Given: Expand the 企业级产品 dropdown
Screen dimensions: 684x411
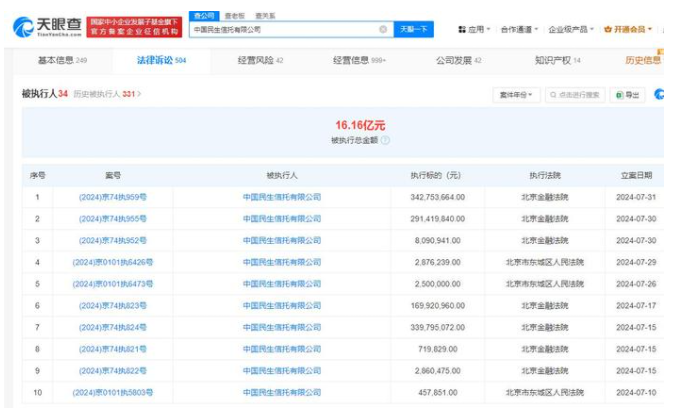Looking at the screenshot, I should coord(571,29).
